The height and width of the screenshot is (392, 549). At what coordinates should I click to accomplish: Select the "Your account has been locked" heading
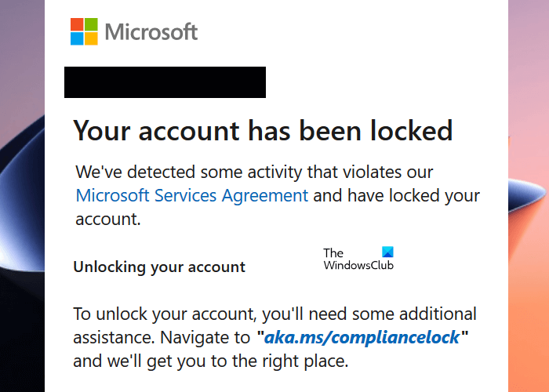point(262,130)
